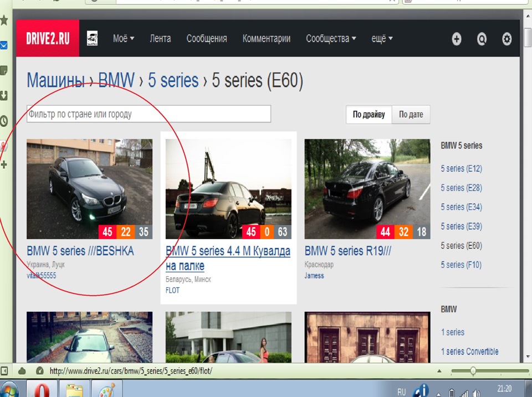This screenshot has height=397, width=532.
Task: Open the Кувалда на палке car thumbnail
Action: point(228,189)
